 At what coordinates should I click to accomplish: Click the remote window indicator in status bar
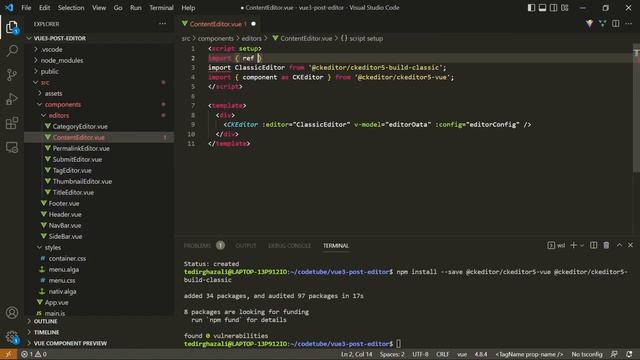8,354
